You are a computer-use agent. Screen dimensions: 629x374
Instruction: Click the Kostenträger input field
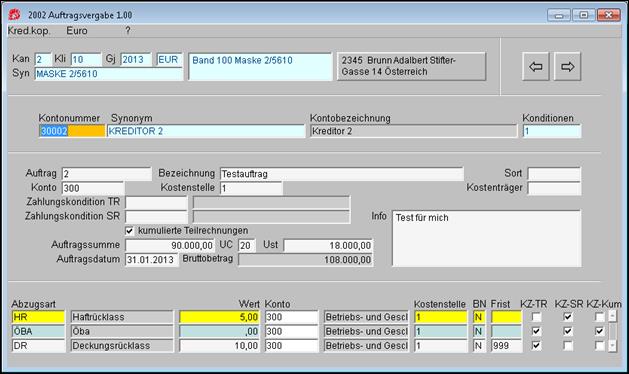point(554,188)
